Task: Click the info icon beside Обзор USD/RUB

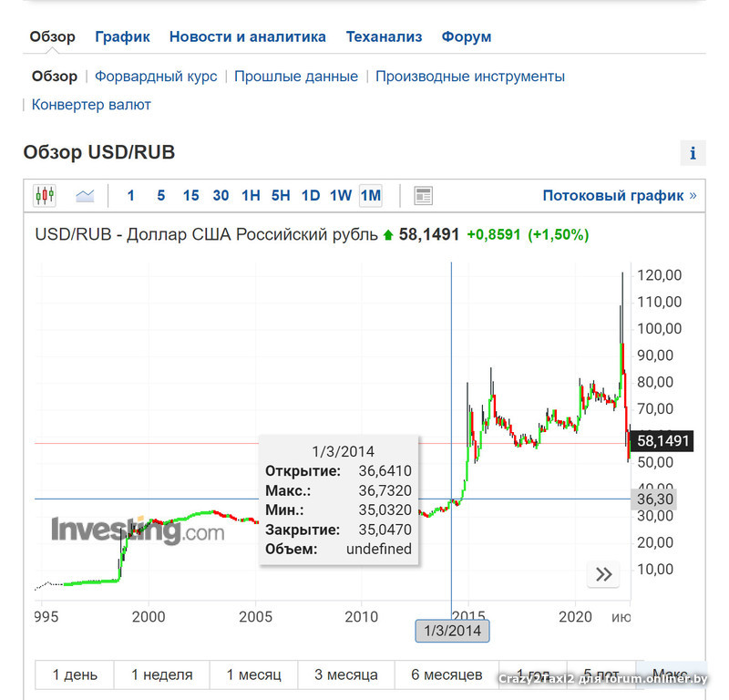Action: tap(693, 152)
